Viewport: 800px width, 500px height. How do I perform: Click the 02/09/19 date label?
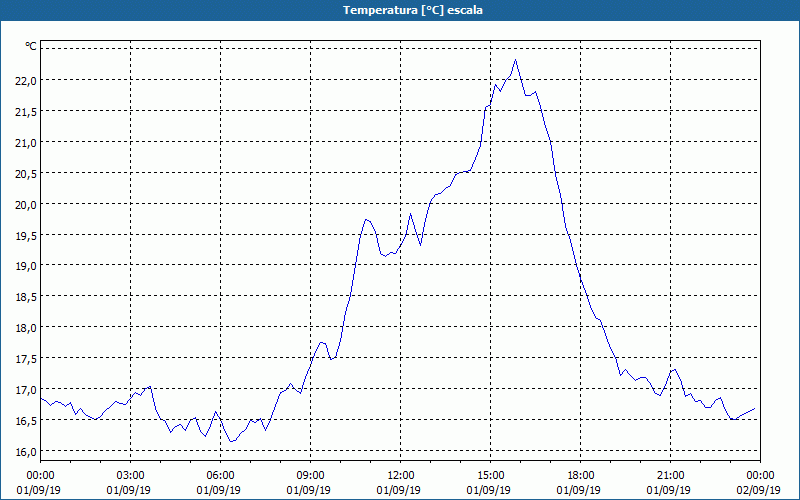[758, 490]
